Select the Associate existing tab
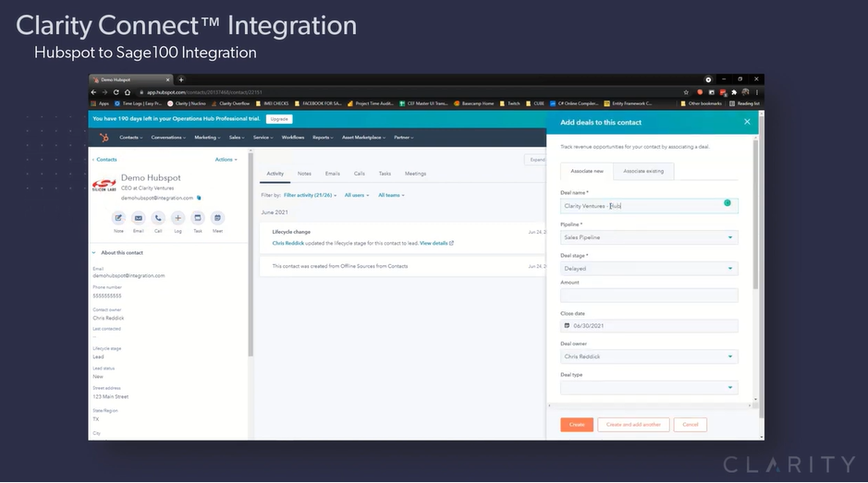 tap(643, 171)
